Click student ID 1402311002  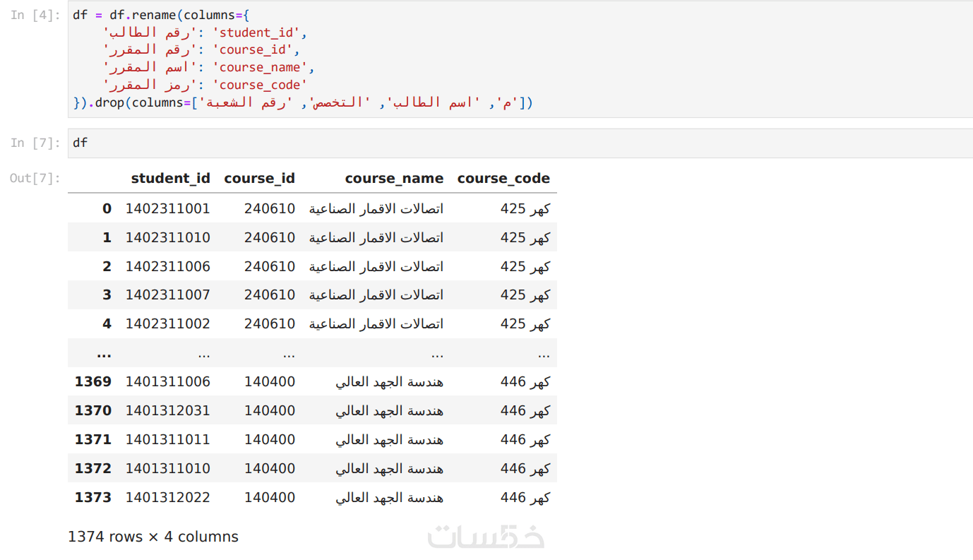coord(168,323)
